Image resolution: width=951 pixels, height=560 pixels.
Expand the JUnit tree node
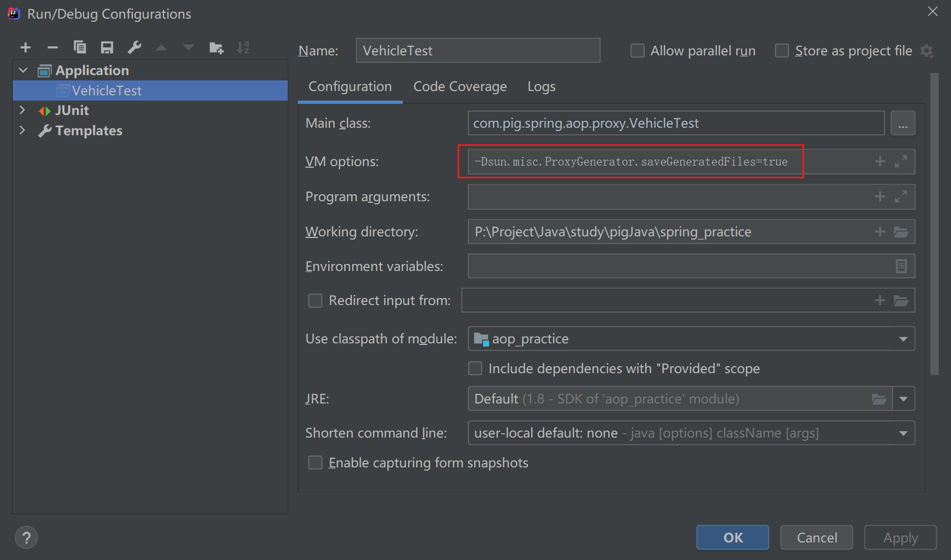22,110
